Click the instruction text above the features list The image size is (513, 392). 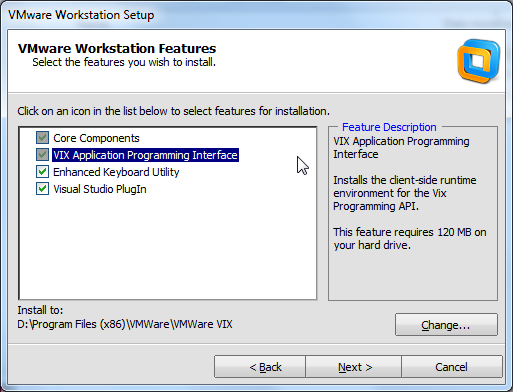pyautogui.click(x=173, y=111)
